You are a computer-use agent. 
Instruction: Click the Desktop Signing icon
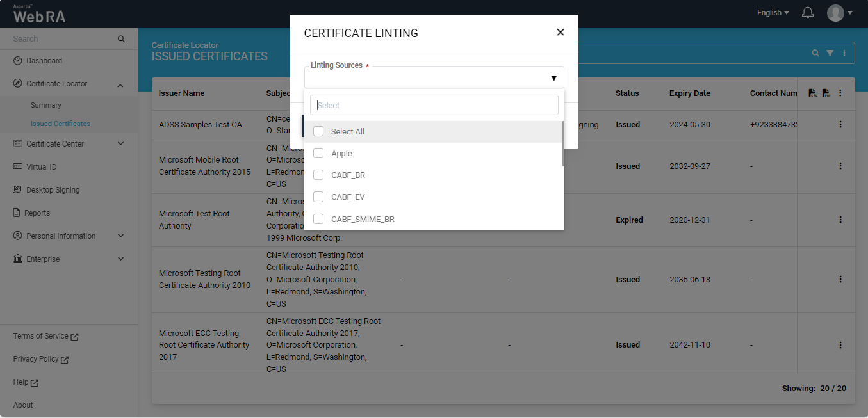17,190
